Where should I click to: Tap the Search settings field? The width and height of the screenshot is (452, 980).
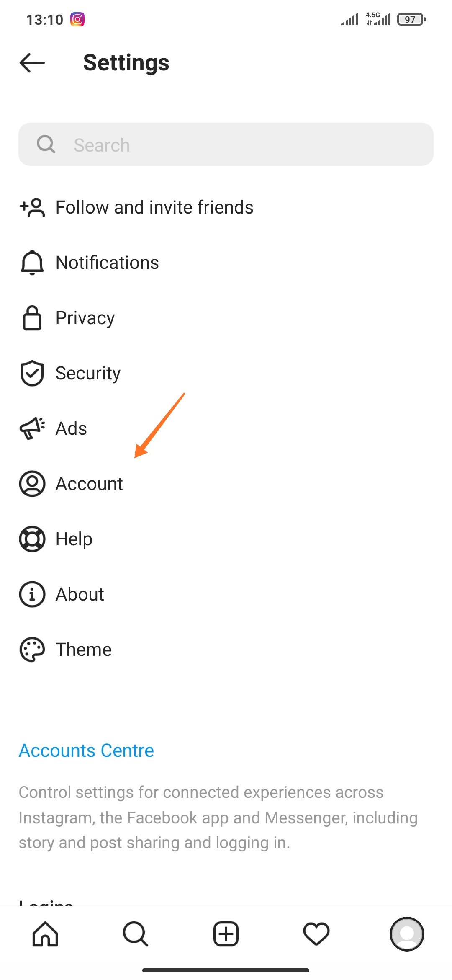[226, 144]
